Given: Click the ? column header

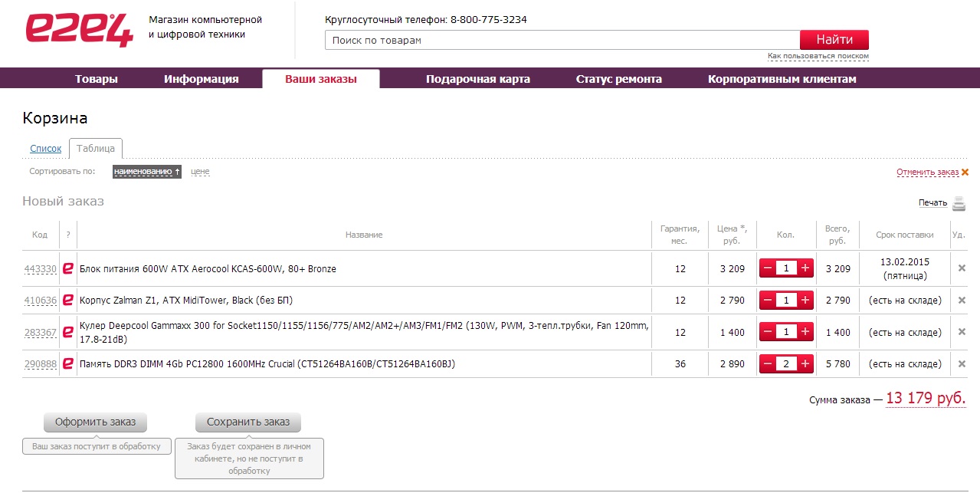Looking at the screenshot, I should pos(68,235).
